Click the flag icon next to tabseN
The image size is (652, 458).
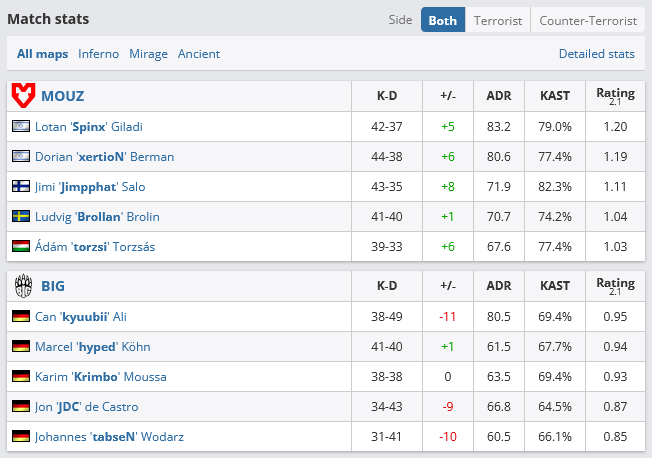[x=20, y=437]
